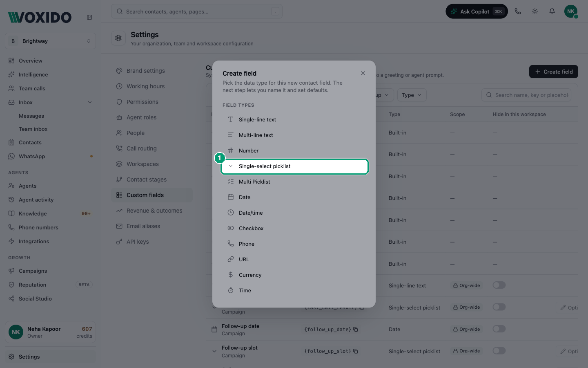Collapse the sidebar panel icon
The image size is (588, 368).
tap(89, 17)
